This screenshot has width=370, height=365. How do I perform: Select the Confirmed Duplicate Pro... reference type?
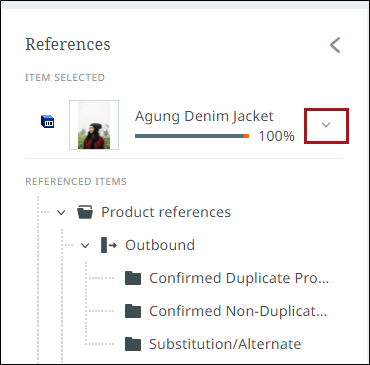239,278
